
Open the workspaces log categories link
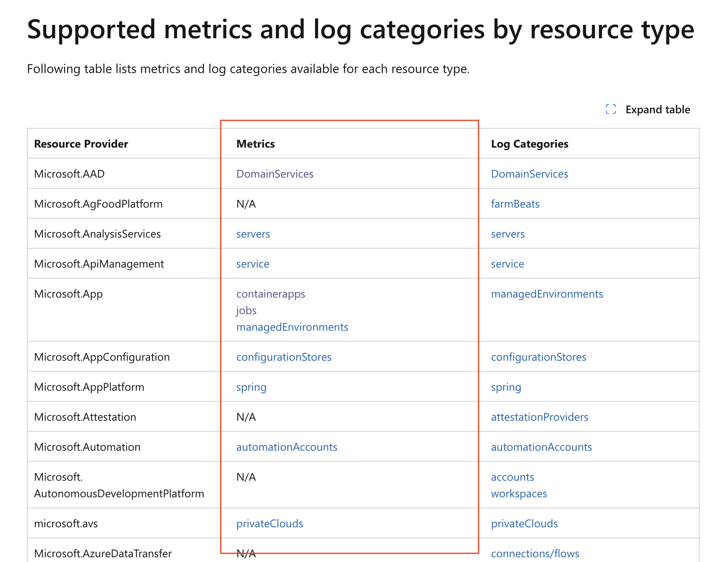point(518,493)
